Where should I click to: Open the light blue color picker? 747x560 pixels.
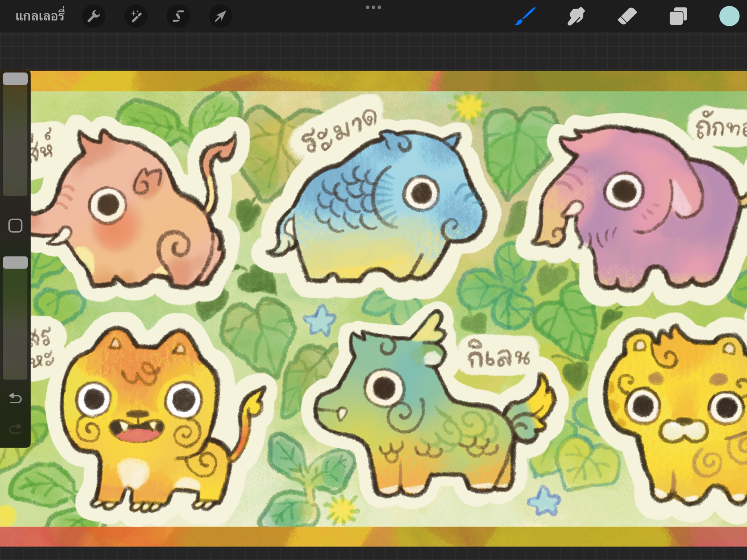[x=729, y=16]
